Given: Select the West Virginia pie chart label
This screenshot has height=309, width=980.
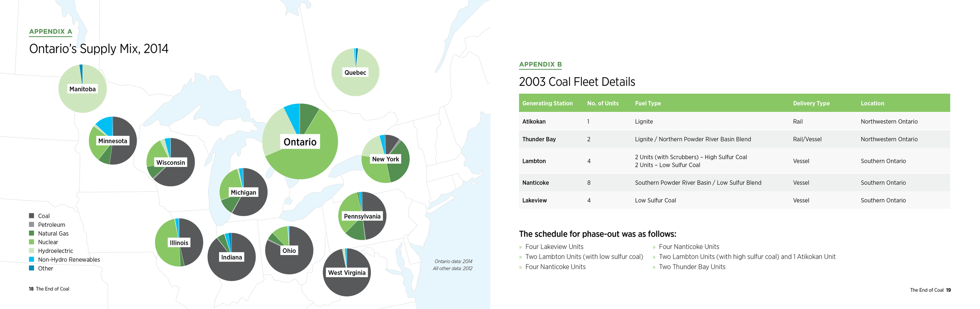Looking at the screenshot, I should click(347, 273).
